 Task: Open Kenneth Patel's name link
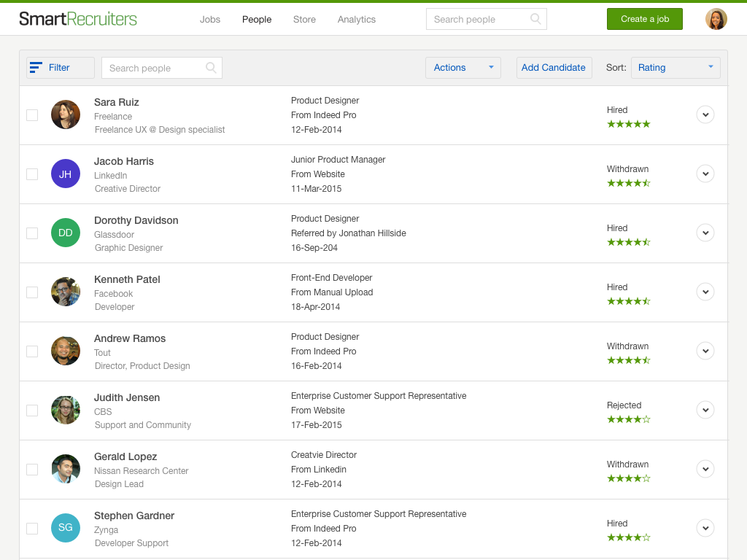(127, 279)
